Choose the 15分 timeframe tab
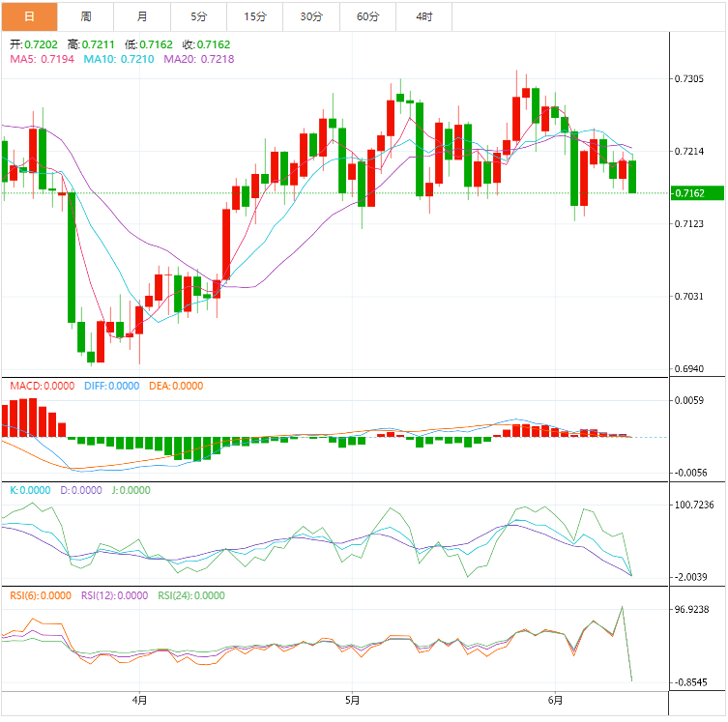The width and height of the screenshot is (728, 722). [255, 16]
